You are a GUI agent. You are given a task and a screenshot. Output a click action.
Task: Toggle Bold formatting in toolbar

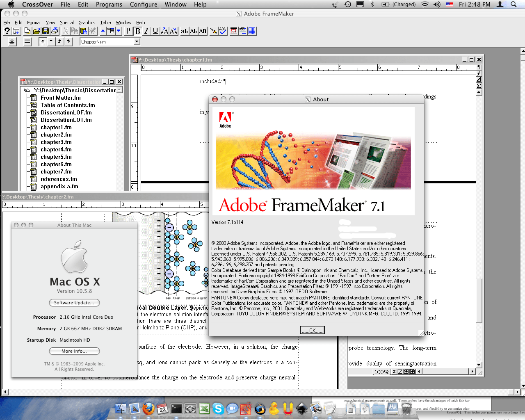coord(137,31)
